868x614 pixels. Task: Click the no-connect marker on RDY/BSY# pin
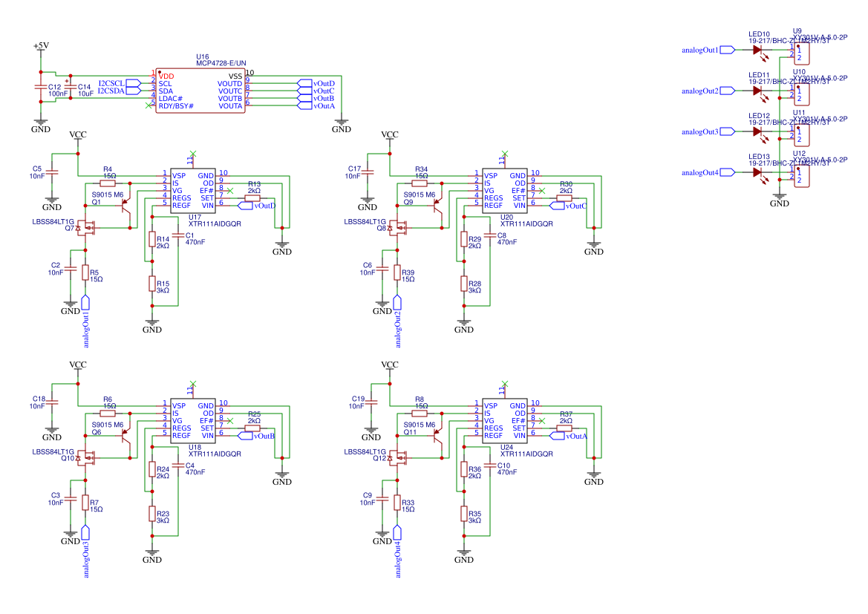[x=148, y=106]
